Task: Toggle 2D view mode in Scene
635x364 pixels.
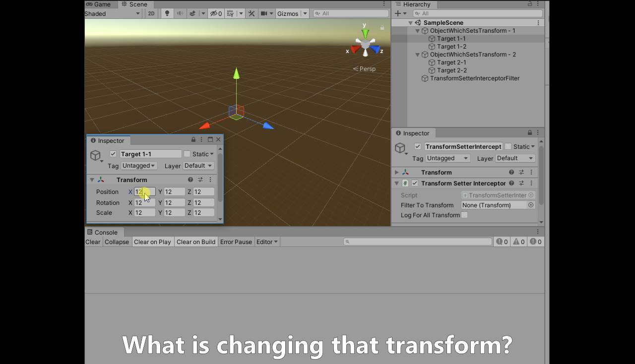Action: 151,13
